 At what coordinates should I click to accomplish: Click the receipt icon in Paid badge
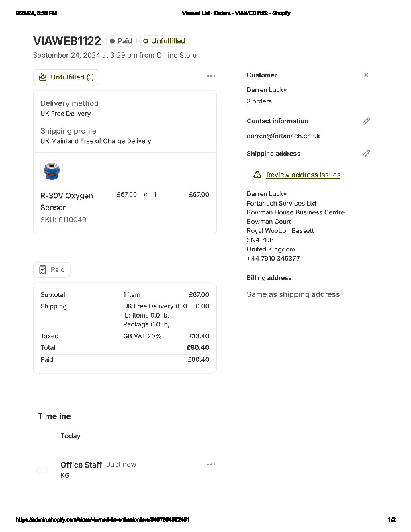42,270
